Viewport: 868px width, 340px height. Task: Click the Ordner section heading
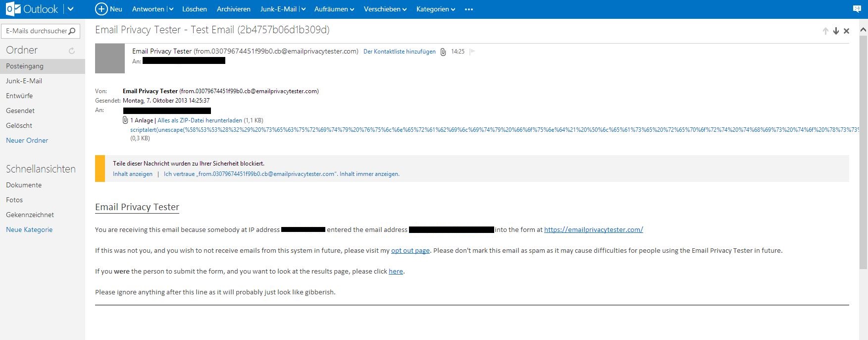(22, 50)
